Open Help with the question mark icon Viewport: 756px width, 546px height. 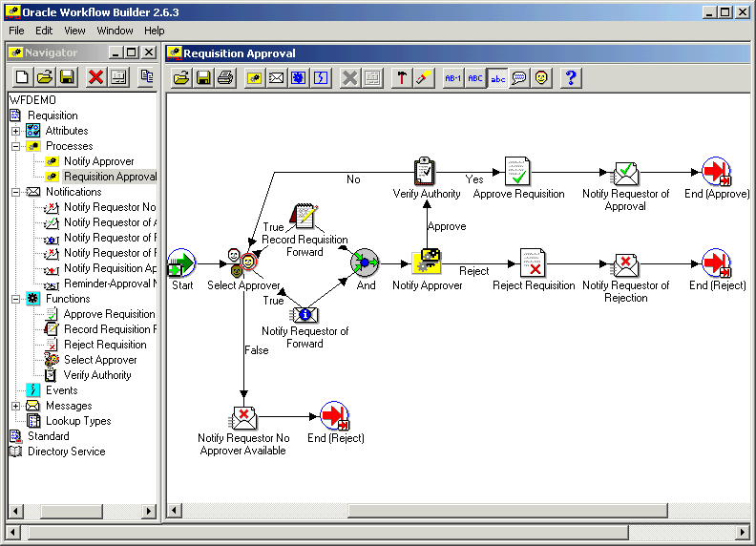pos(570,78)
